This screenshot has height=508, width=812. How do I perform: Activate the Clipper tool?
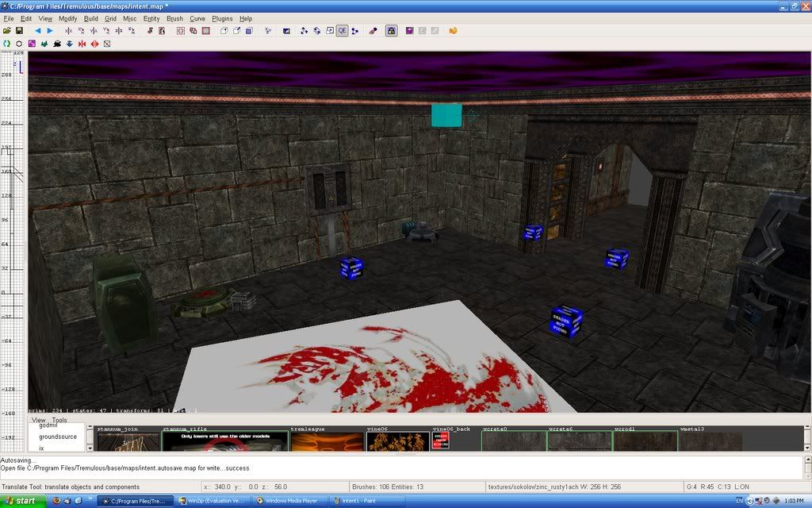click(354, 31)
